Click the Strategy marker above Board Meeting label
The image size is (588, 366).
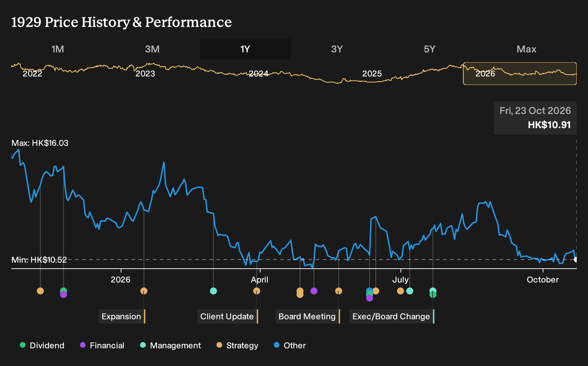[x=339, y=291]
